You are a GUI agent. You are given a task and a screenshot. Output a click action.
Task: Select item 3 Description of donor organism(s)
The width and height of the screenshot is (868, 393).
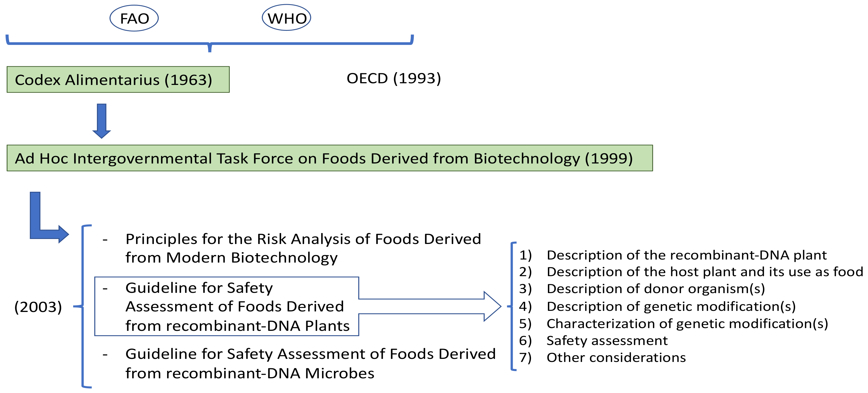[655, 289]
